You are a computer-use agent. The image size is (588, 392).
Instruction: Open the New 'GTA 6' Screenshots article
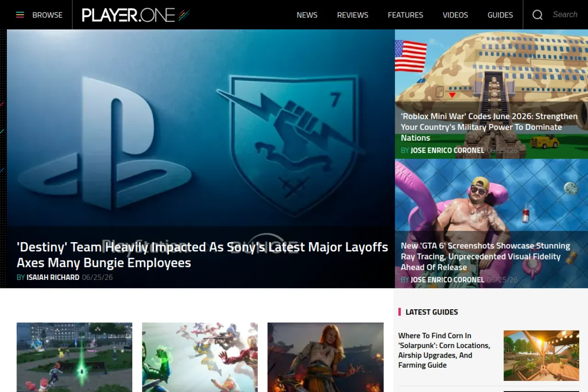[486, 256]
